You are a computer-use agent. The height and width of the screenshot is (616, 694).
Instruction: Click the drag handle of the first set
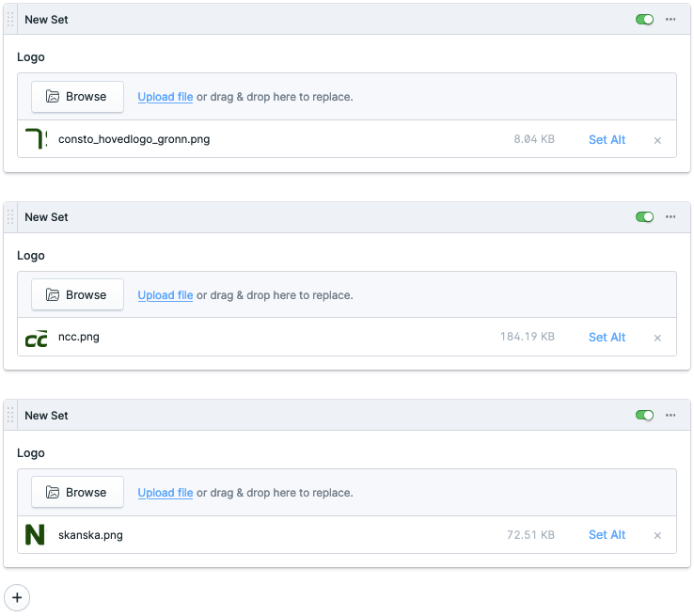[11, 20]
